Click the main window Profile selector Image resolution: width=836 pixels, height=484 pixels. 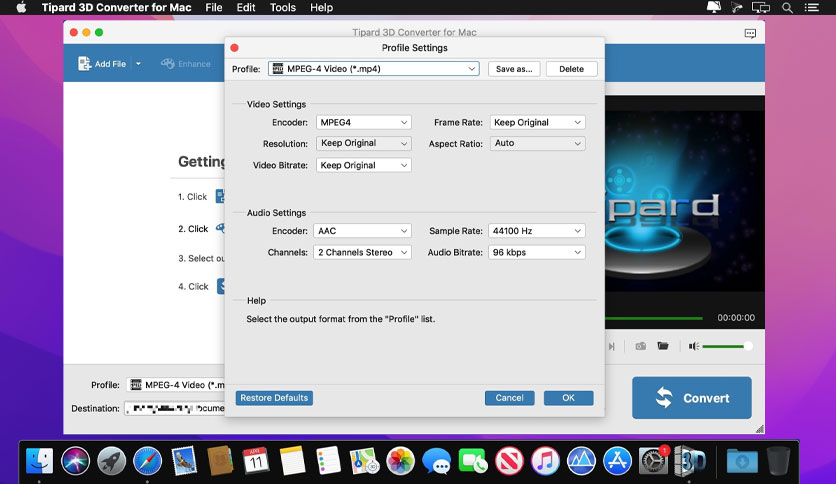click(x=176, y=385)
